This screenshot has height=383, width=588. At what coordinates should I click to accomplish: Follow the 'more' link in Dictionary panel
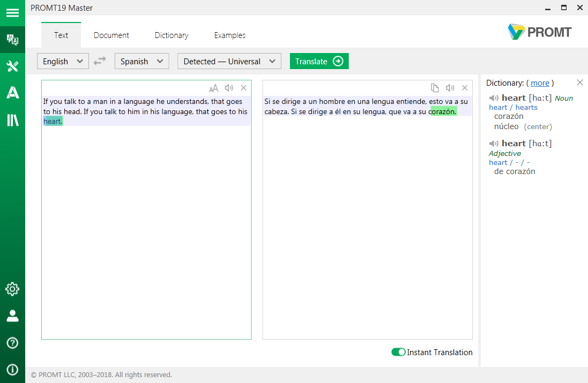pyautogui.click(x=540, y=83)
